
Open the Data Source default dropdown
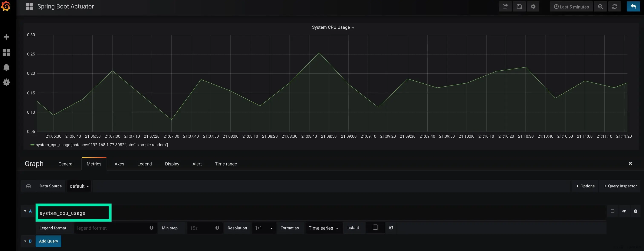coord(79,186)
